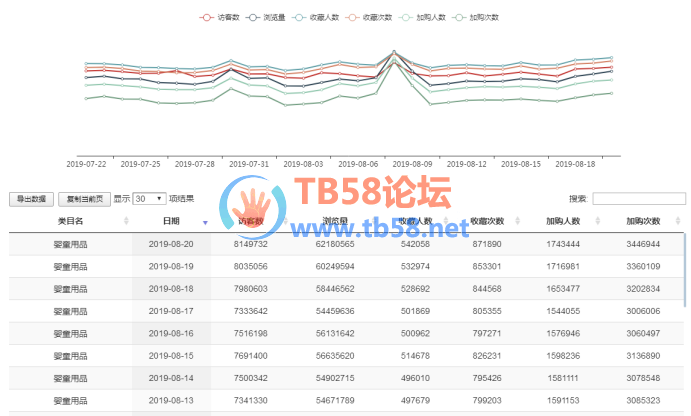The width and height of the screenshot is (691, 416).
Task: Click 婴童用品 category in the 2019-08-13 row
Action: 71,401
